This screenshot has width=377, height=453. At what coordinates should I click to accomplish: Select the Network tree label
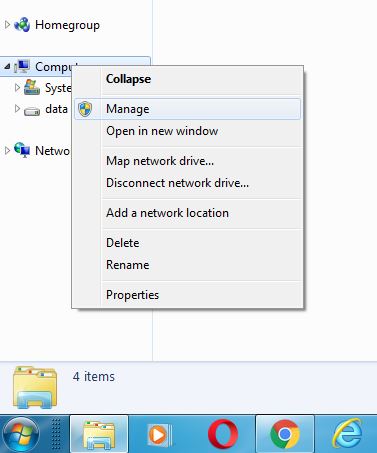tap(52, 151)
